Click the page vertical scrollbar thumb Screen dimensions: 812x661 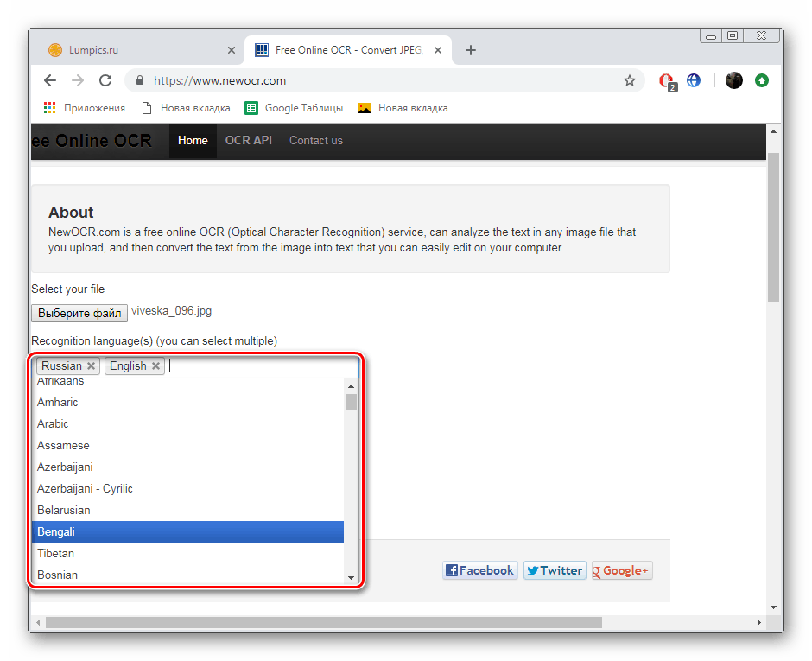[774, 228]
